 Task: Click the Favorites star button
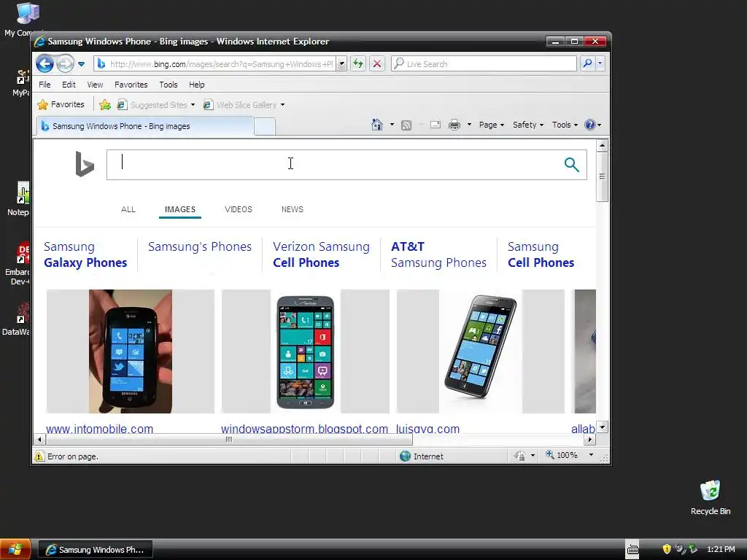(x=61, y=104)
